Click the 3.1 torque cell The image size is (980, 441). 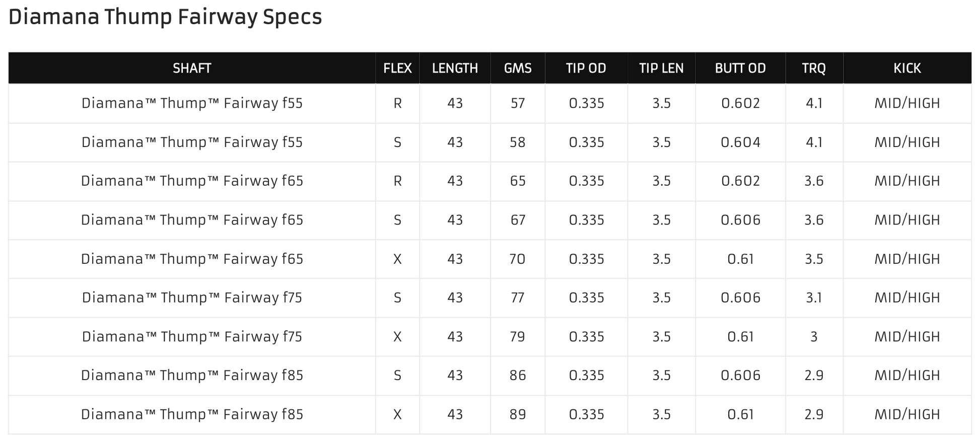point(814,298)
